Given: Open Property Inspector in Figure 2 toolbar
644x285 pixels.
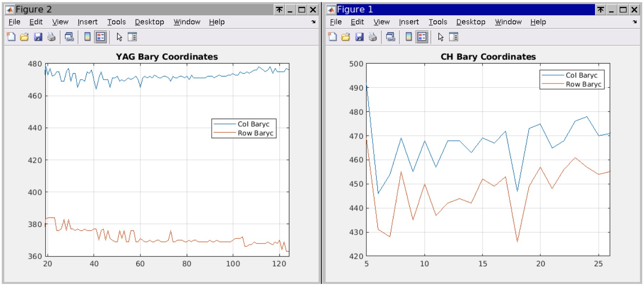Looking at the screenshot, I should tap(132, 37).
